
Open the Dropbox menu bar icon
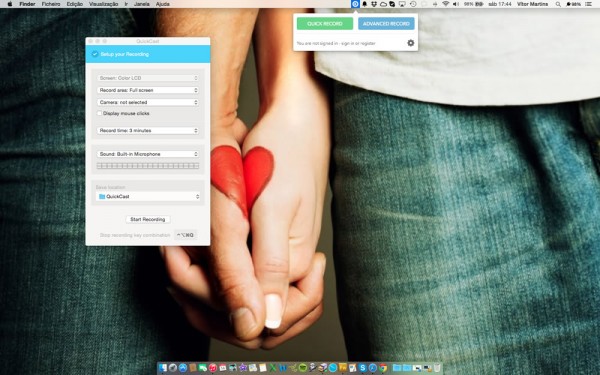point(374,4)
